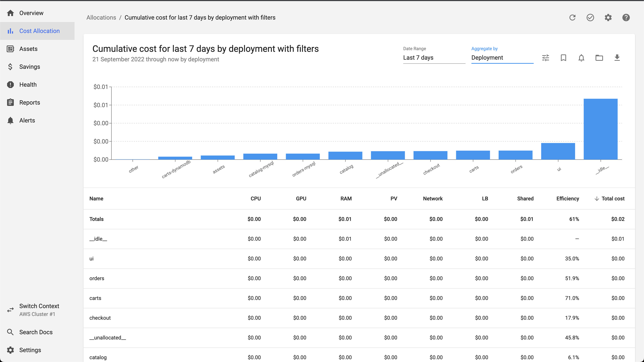Click the bell alerts icon near Aggregate
This screenshot has height=362, width=644.
[x=581, y=58]
